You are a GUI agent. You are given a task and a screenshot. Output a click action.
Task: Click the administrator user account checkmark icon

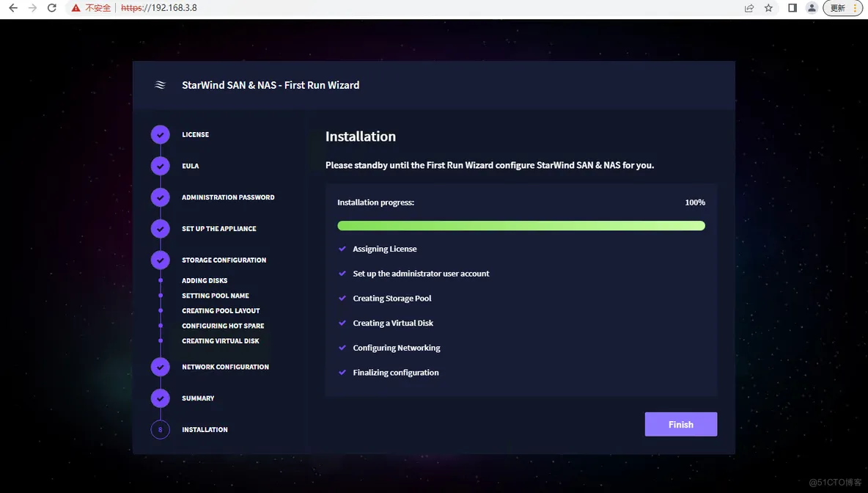point(342,273)
